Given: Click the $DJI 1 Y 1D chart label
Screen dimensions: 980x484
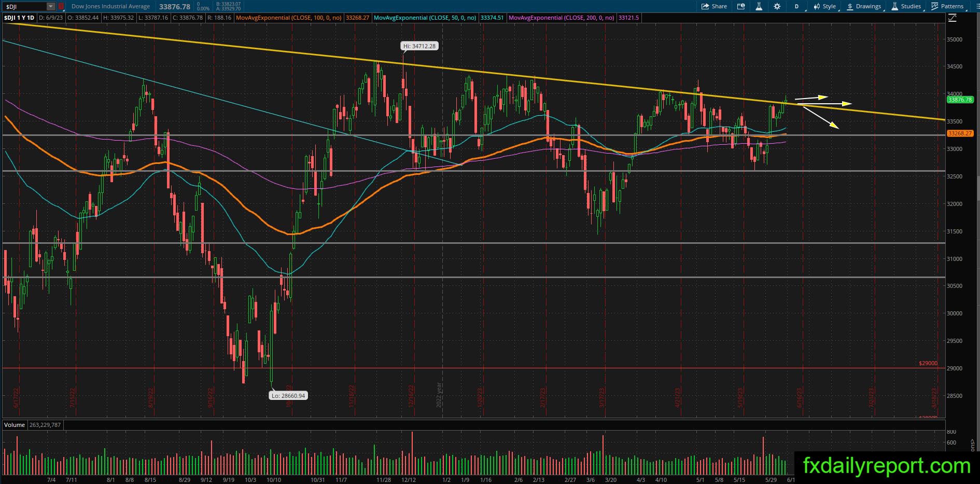Looking at the screenshot, I should (x=19, y=18).
